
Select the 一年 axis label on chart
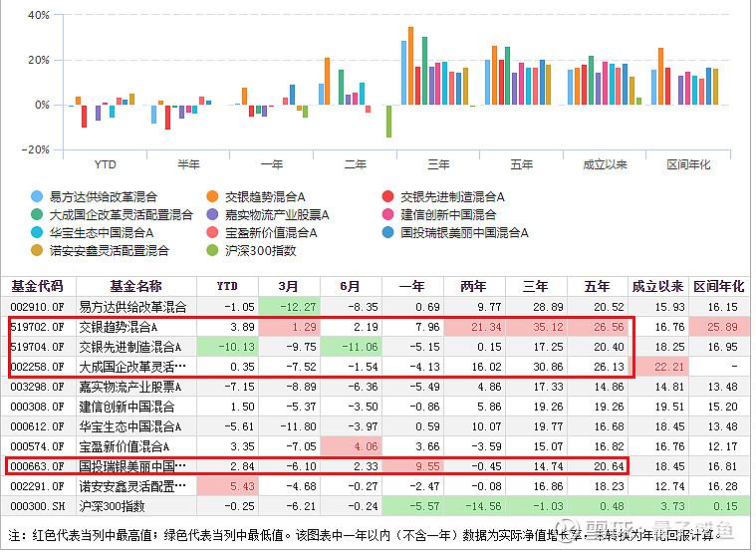[x=272, y=164]
